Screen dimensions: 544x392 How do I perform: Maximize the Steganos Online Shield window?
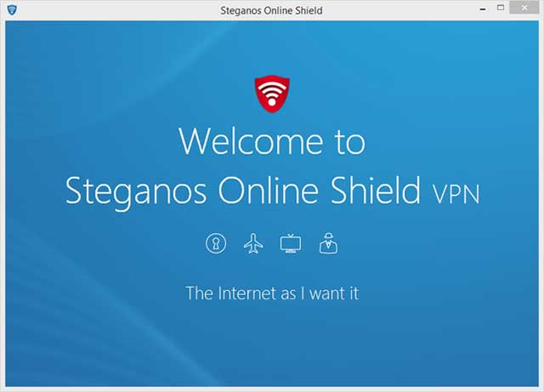click(x=501, y=8)
